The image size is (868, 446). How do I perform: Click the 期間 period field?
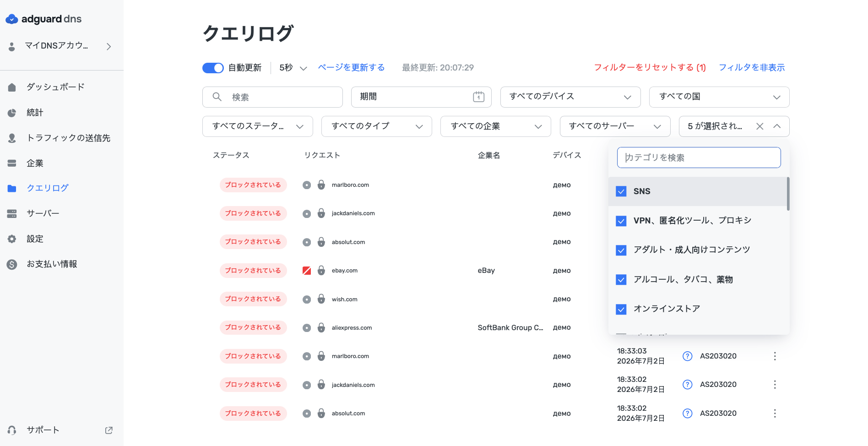pyautogui.click(x=421, y=97)
